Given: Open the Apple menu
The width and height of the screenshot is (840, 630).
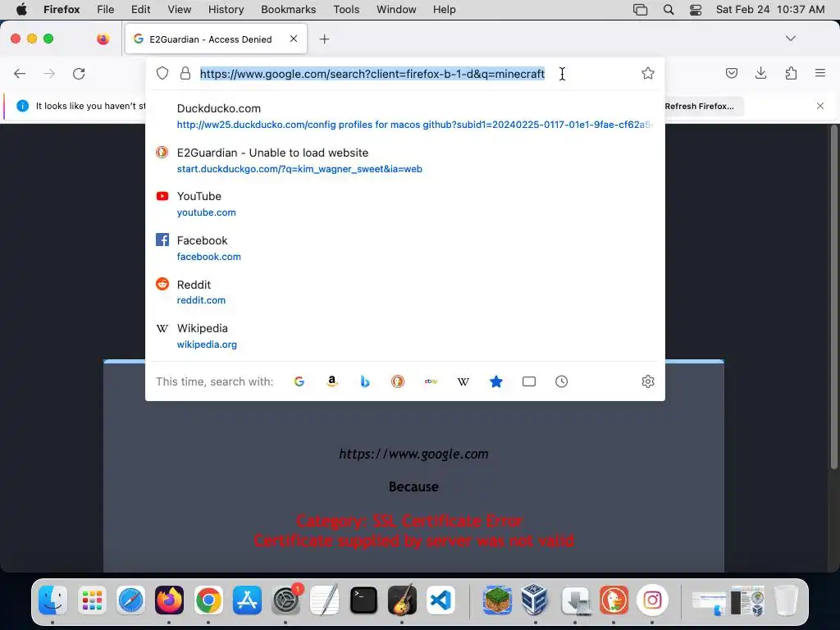Looking at the screenshot, I should (x=21, y=10).
